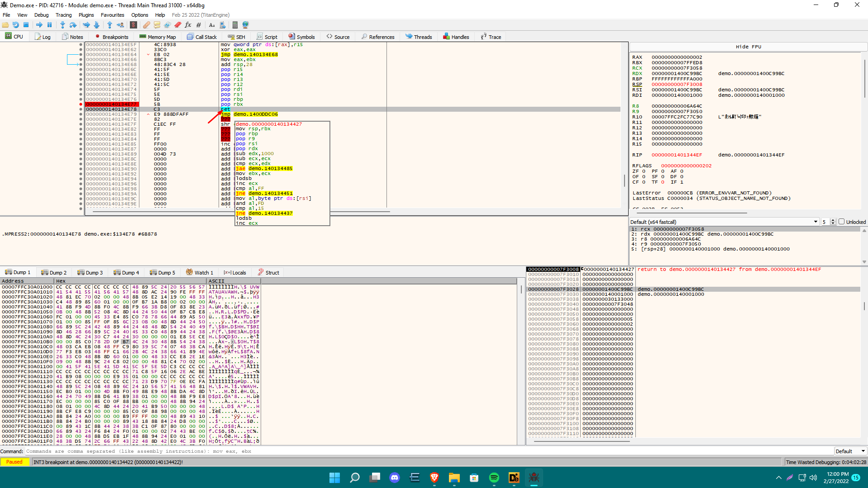Start trace over from toolbar
The width and height of the screenshot is (868, 488).
96,25
